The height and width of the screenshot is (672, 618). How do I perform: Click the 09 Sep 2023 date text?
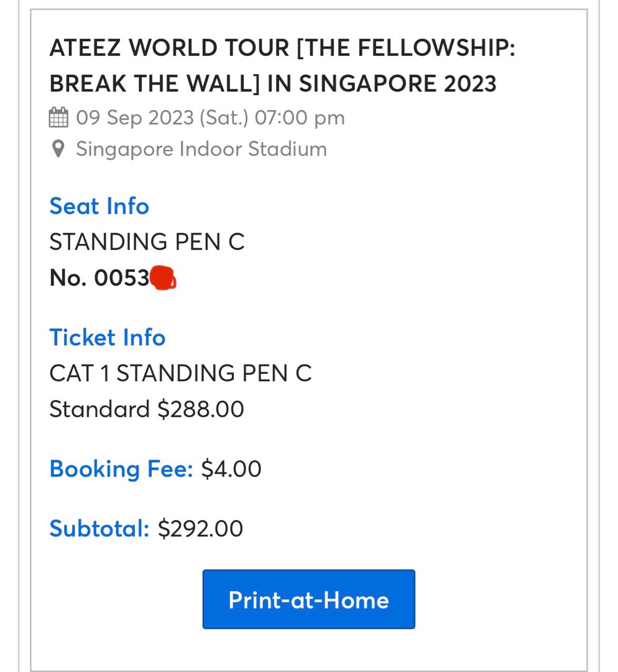tap(134, 117)
